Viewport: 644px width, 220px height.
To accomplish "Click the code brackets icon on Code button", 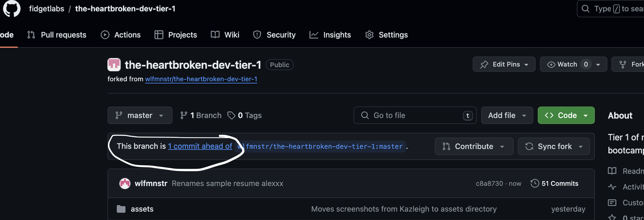I will click(x=549, y=115).
